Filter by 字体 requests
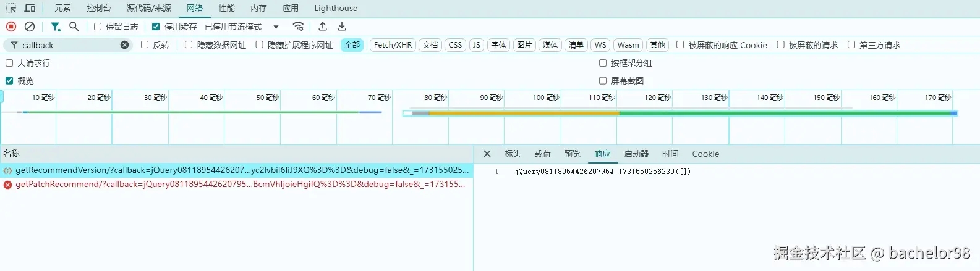Viewport: 980px width, 271px height. coord(499,45)
